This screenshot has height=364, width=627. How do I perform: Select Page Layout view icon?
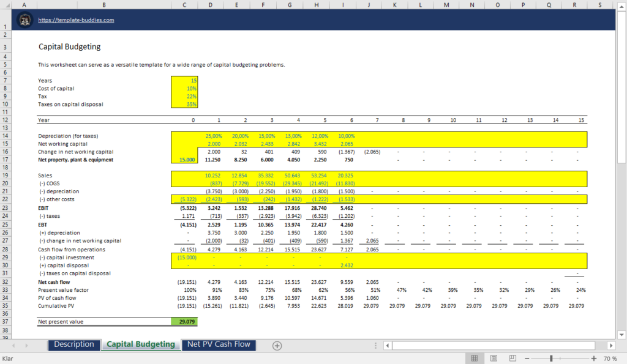coord(493,358)
